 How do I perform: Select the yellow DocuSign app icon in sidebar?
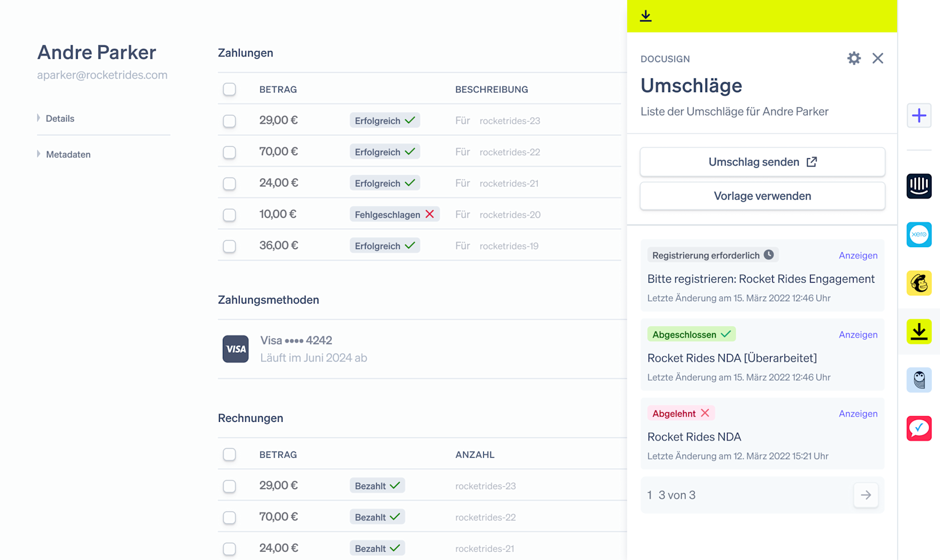[x=919, y=331]
